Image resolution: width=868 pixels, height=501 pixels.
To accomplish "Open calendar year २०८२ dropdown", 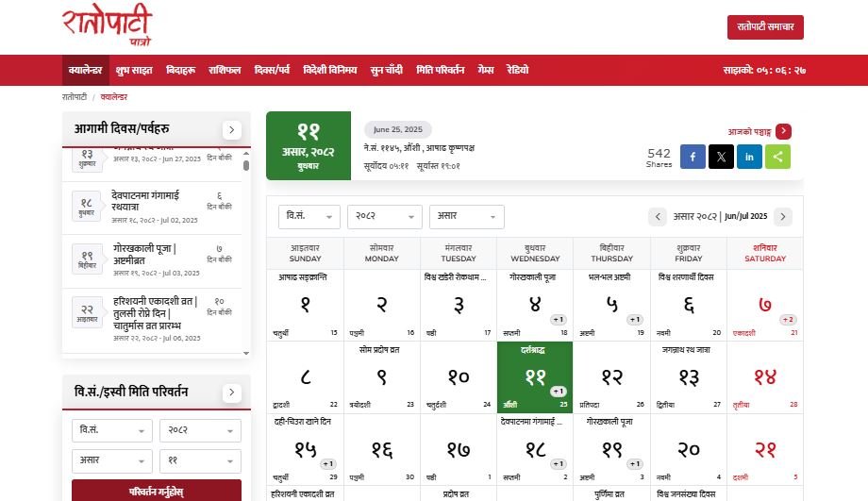I will (x=385, y=216).
